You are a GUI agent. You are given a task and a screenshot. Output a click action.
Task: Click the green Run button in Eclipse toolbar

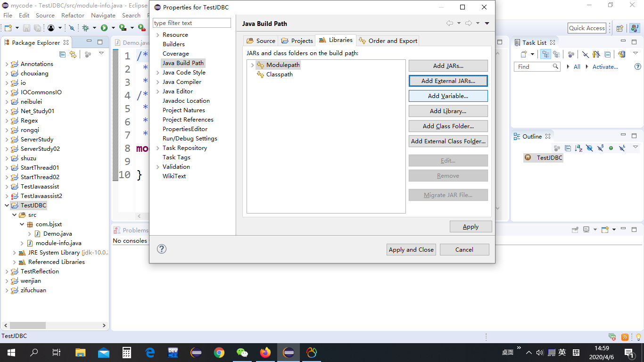pyautogui.click(x=104, y=28)
